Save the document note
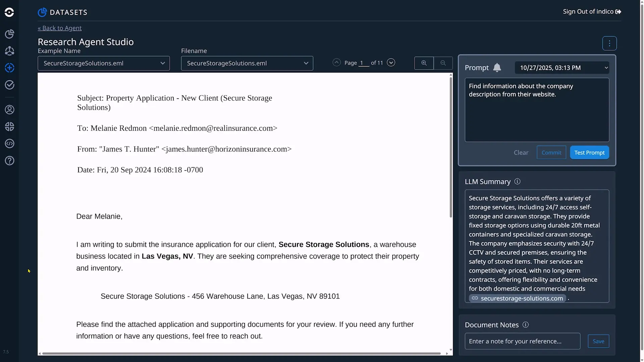The image size is (644, 362). pos(598,341)
